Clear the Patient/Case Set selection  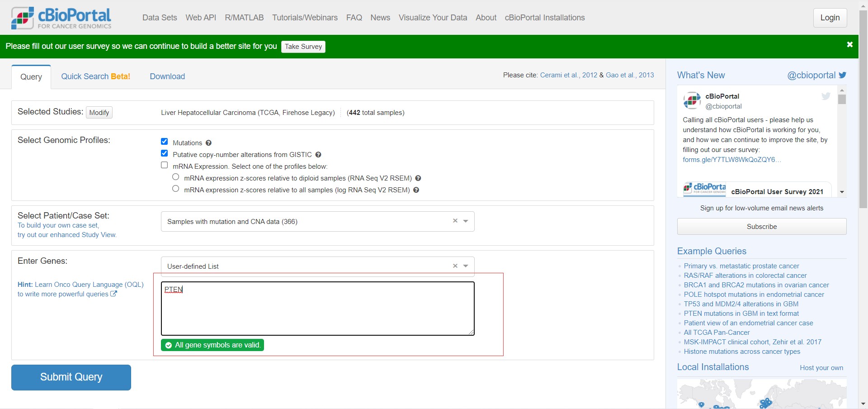[455, 221]
